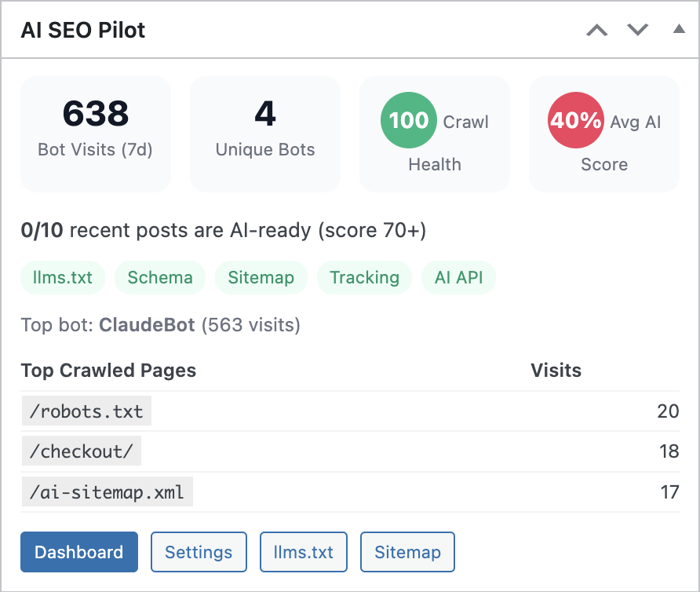Image resolution: width=700 pixels, height=592 pixels.
Task: Click the ClaudeBot top bot name
Action: click(147, 324)
